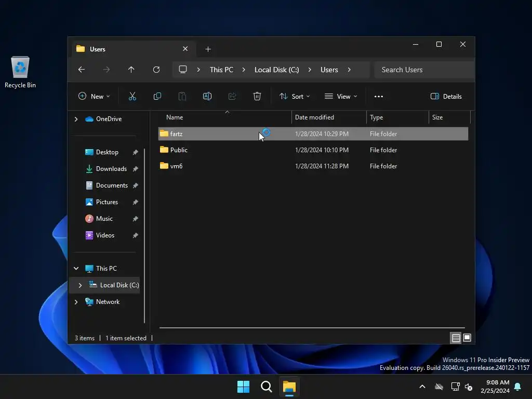Image resolution: width=532 pixels, height=399 pixels.
Task: Sort by Type column header
Action: point(397,117)
